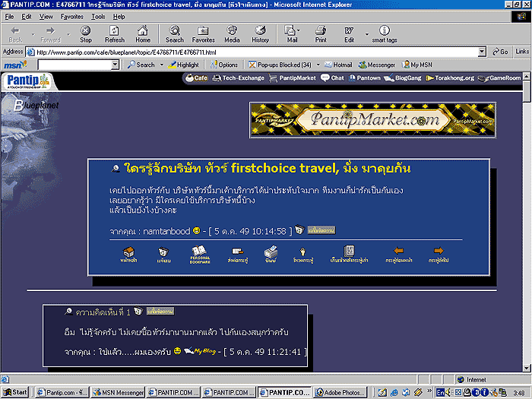Click the Back toolbar button

point(15,34)
